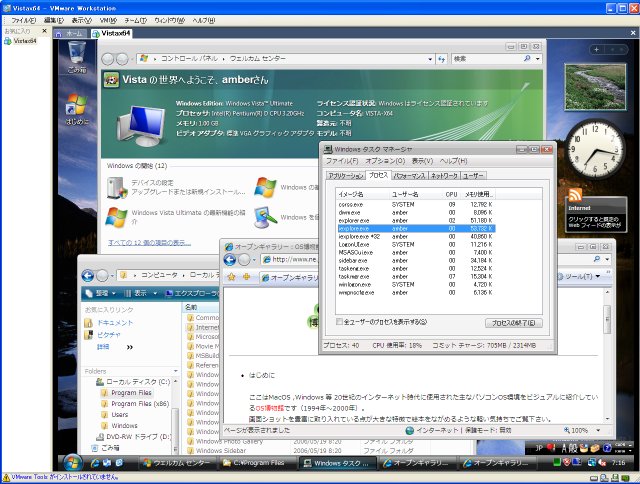Switch to パフォーマンス tab in Task Manager

click(x=409, y=175)
